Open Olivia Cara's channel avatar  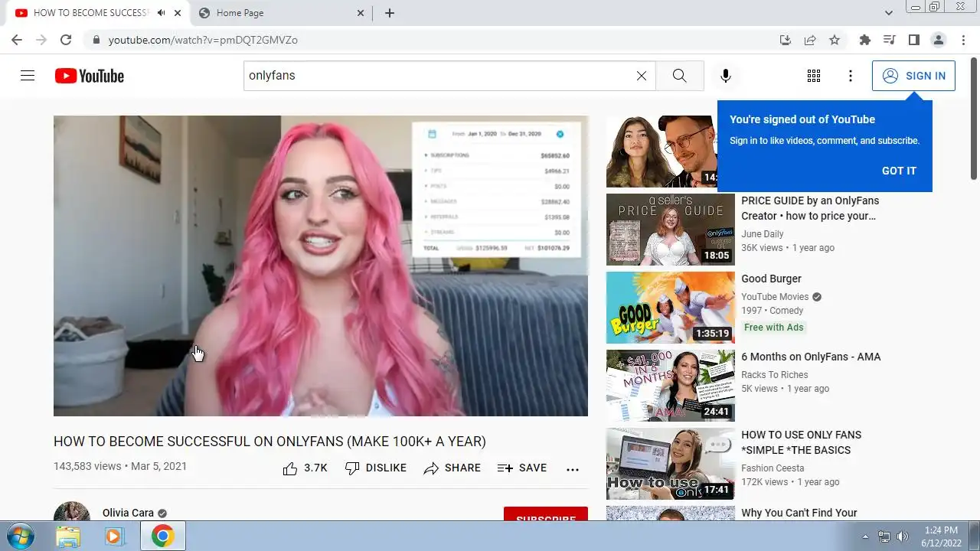click(72, 512)
